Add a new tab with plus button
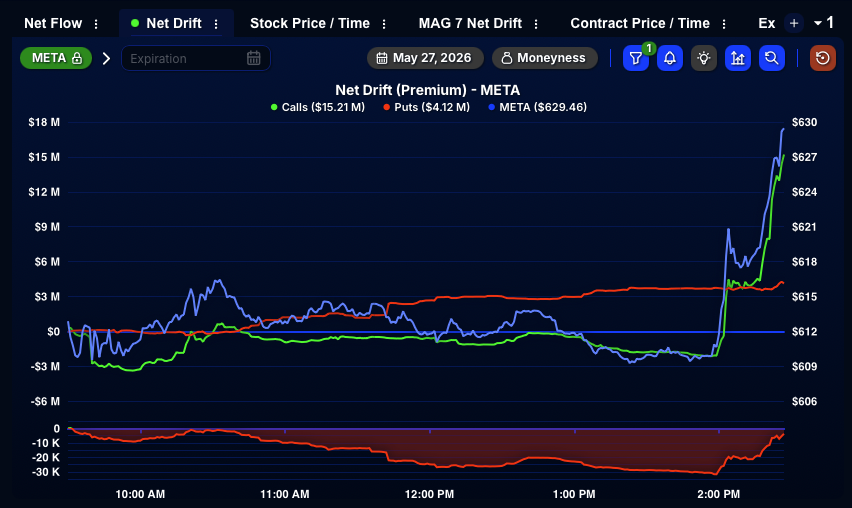The image size is (852, 508). coord(794,23)
